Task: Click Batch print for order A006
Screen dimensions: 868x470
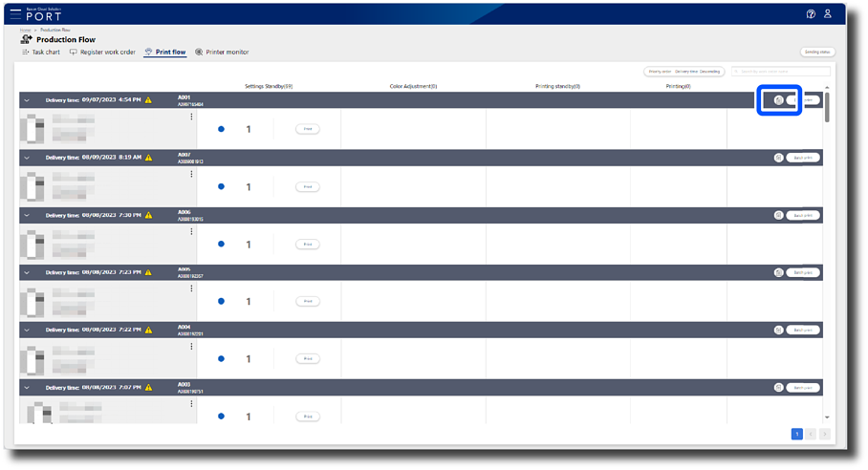Action: pos(803,216)
